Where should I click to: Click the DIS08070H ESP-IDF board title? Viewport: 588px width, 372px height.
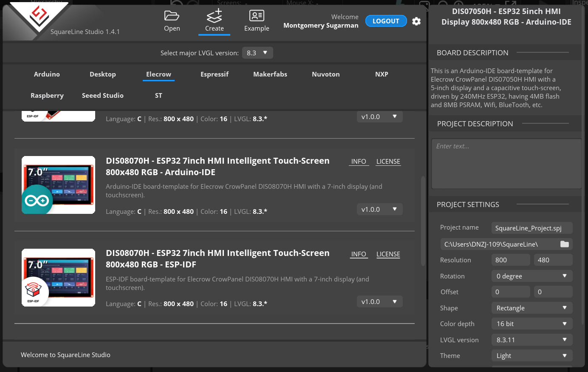pyautogui.click(x=218, y=259)
